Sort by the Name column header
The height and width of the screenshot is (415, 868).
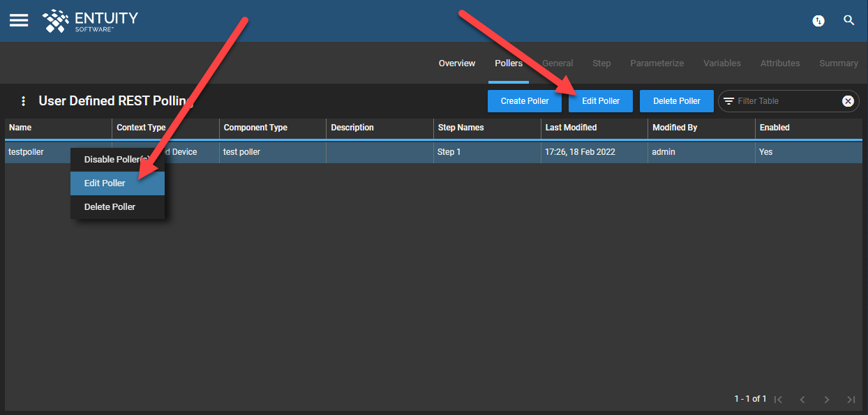tap(58, 128)
